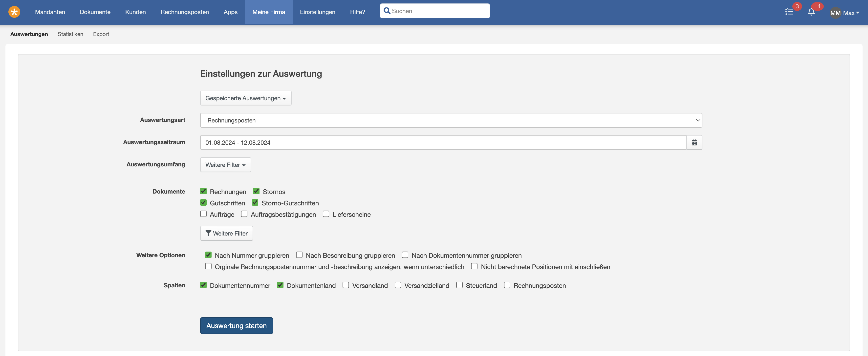Go to the Export tab link
Screen dimensions: 868x356
[101, 34]
